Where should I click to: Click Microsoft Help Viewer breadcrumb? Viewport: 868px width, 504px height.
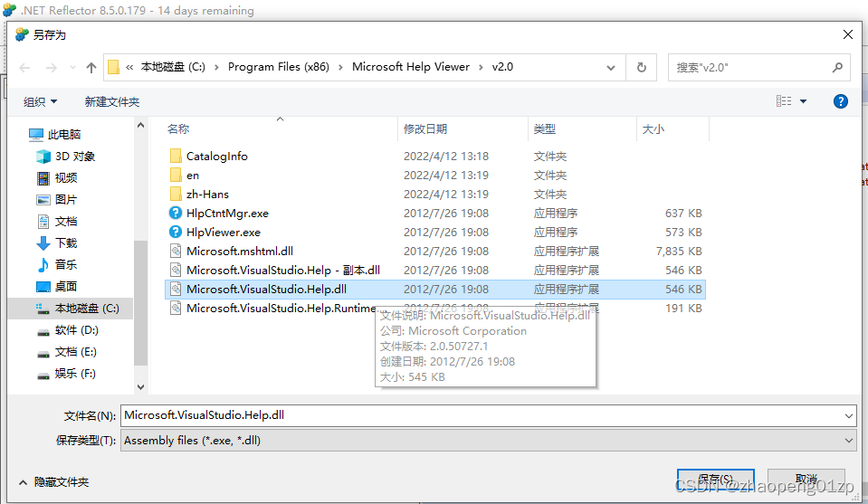[x=411, y=67]
